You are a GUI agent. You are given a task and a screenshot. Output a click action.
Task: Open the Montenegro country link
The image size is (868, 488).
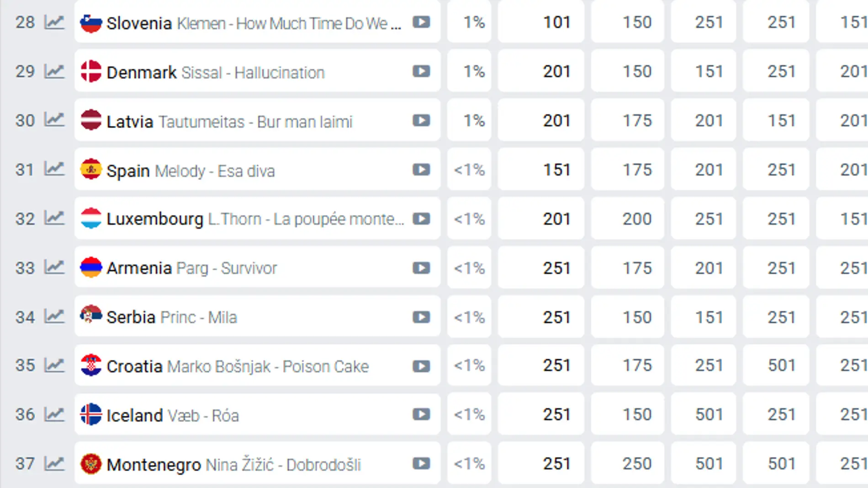click(x=153, y=465)
